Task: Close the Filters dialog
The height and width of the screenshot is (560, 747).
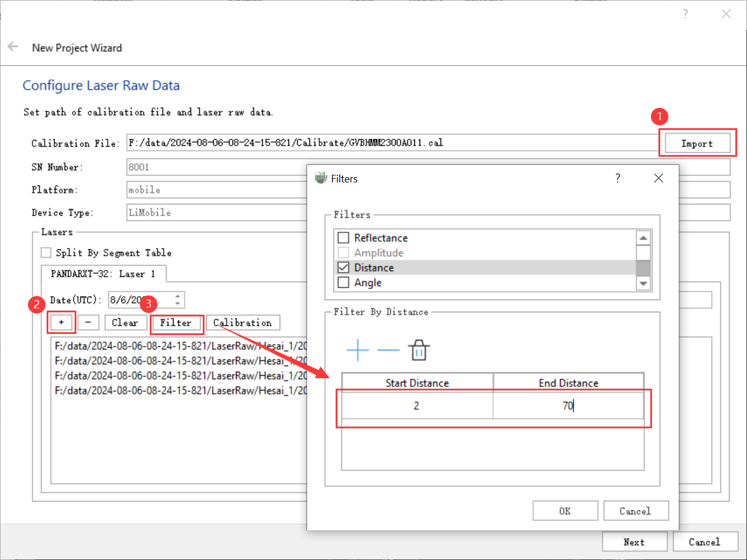Action: pos(658,178)
